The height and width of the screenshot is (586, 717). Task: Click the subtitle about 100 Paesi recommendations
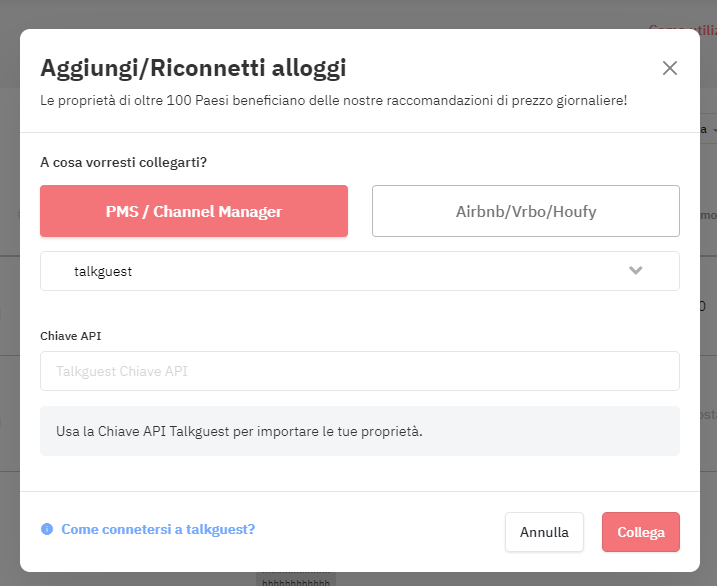(333, 101)
